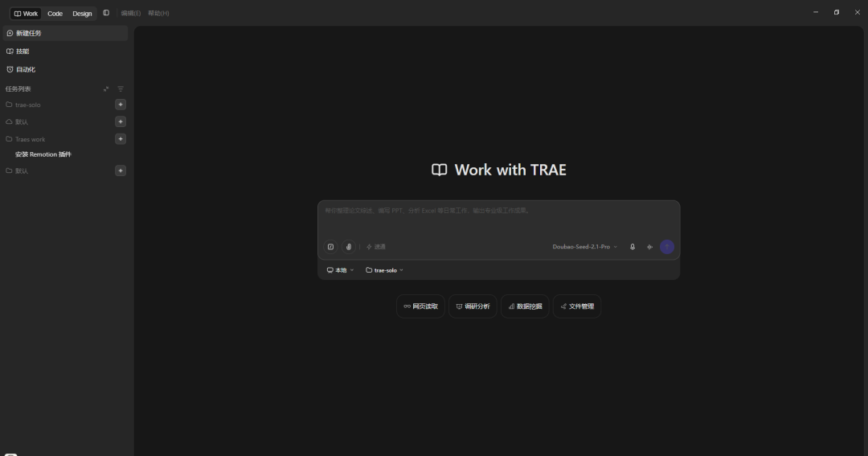Viewport: 868px width, 456px height.
Task: Activate the audio waveform voice mode icon
Action: click(649, 247)
